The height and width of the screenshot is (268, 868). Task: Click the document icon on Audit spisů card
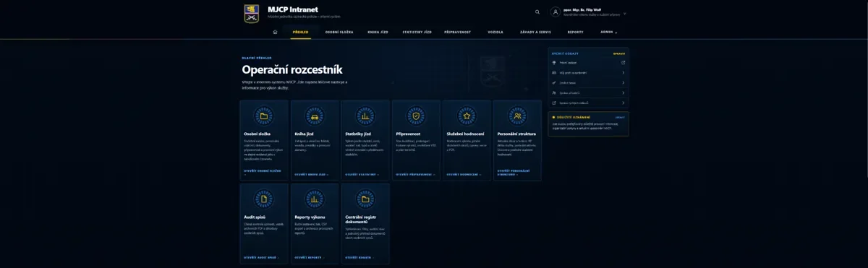(264, 199)
